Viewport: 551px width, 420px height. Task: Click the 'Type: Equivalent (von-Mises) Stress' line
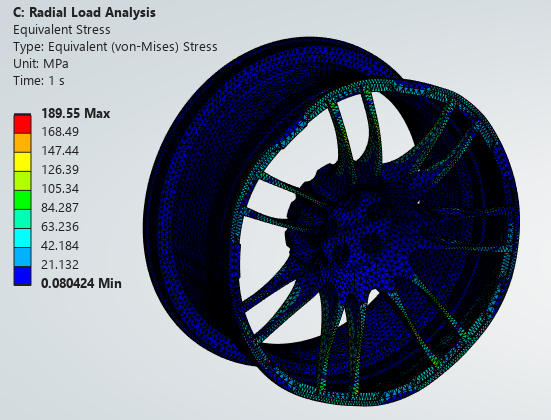(x=115, y=47)
